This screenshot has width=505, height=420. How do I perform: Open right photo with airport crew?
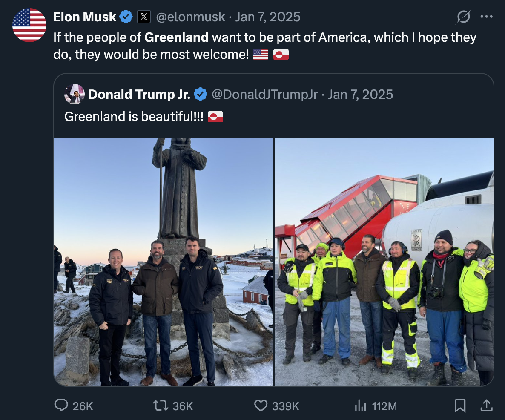[384, 262]
